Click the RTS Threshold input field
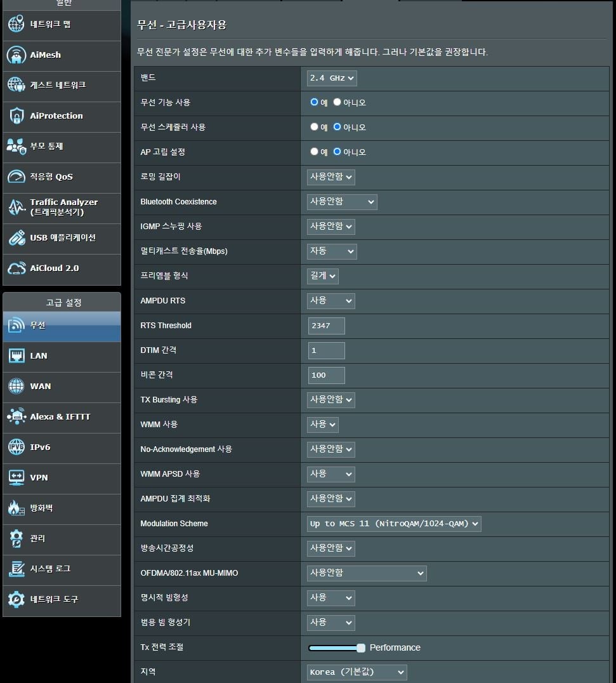 point(326,326)
